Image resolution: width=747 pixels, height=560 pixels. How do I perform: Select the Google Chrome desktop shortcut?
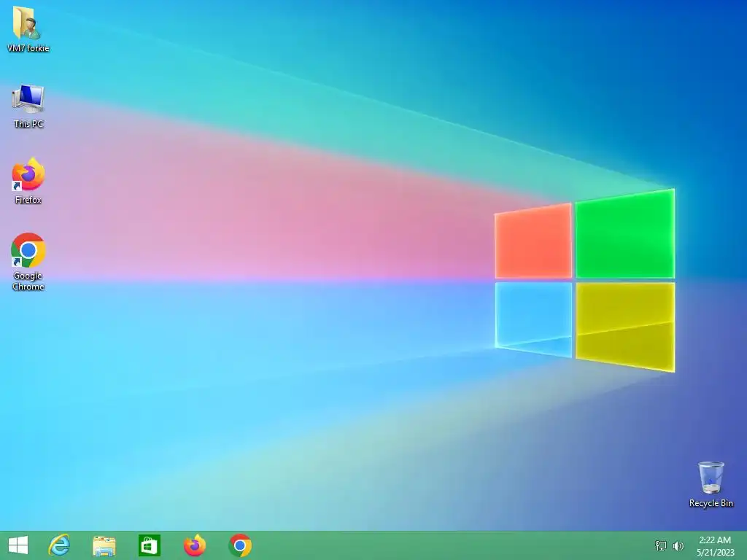(x=28, y=250)
